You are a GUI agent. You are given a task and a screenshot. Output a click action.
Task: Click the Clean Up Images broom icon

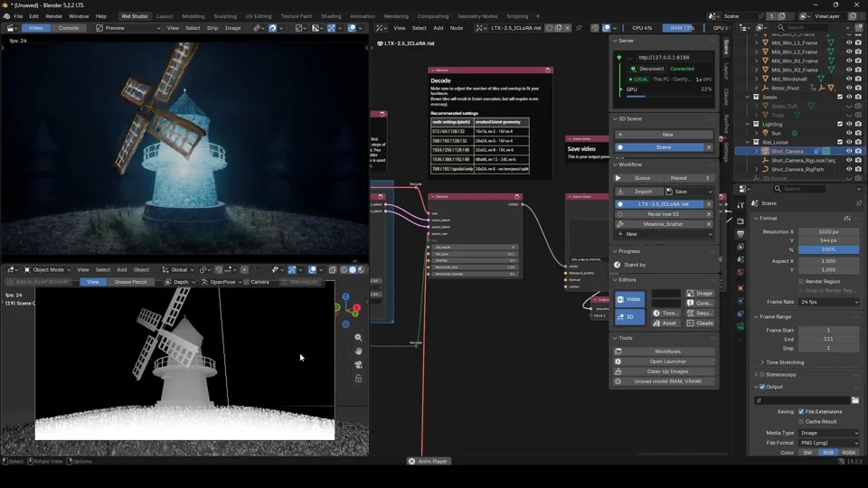click(618, 371)
